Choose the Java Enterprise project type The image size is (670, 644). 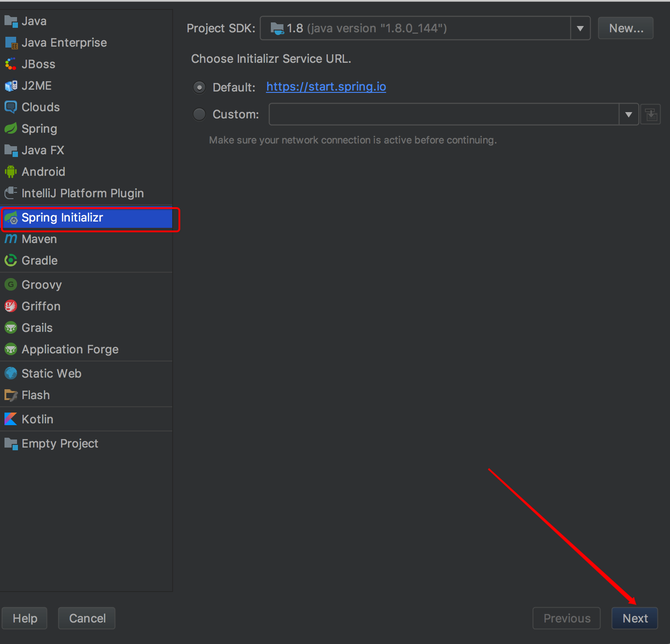[x=86, y=43]
